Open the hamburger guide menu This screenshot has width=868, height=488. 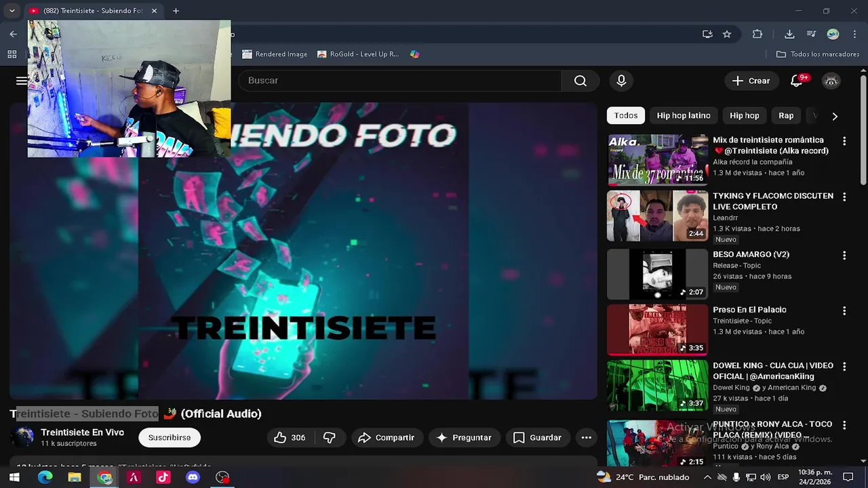click(x=21, y=81)
